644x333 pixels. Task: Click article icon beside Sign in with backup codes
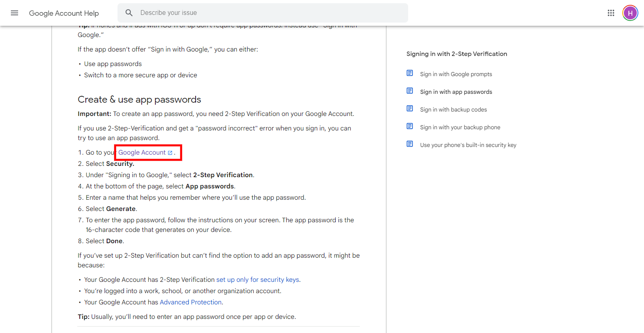click(410, 109)
